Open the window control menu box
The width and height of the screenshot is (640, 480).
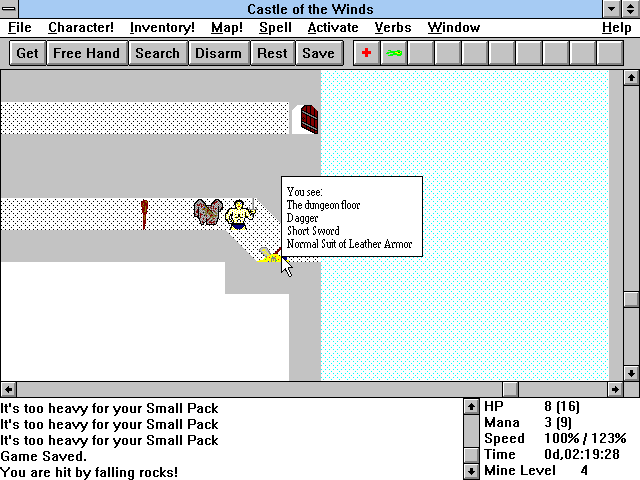tap(9, 9)
